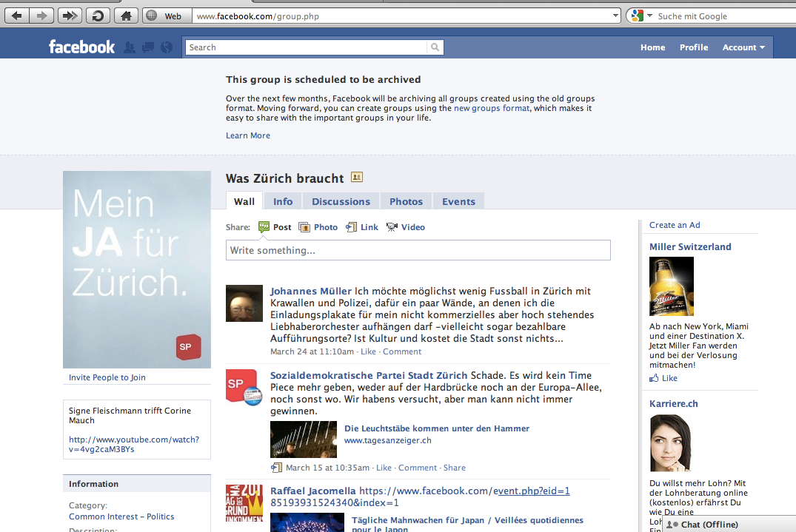The image size is (796, 532).
Task: Open the Chat (Offline) bar
Action: pyautogui.click(x=729, y=525)
